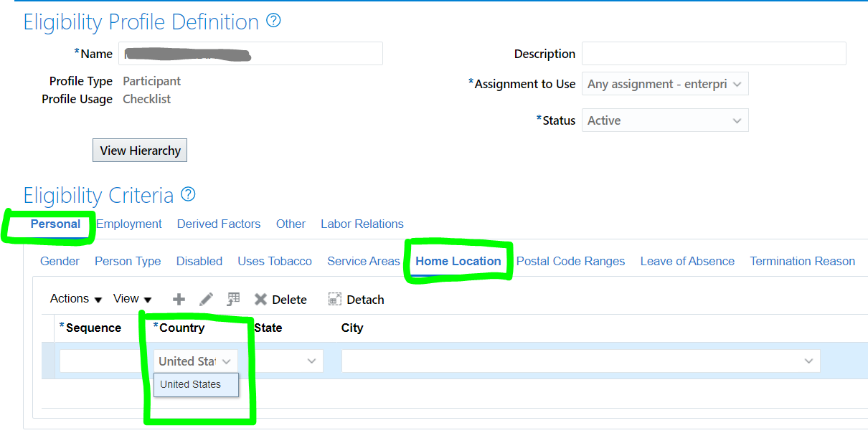
Task: Open the View menu
Action: 128,299
